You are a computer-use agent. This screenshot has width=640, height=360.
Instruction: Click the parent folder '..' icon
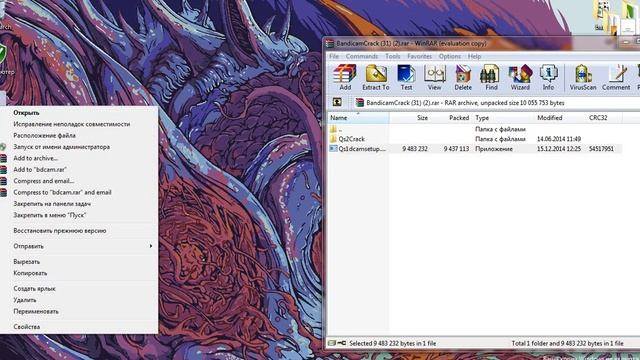[x=333, y=129]
